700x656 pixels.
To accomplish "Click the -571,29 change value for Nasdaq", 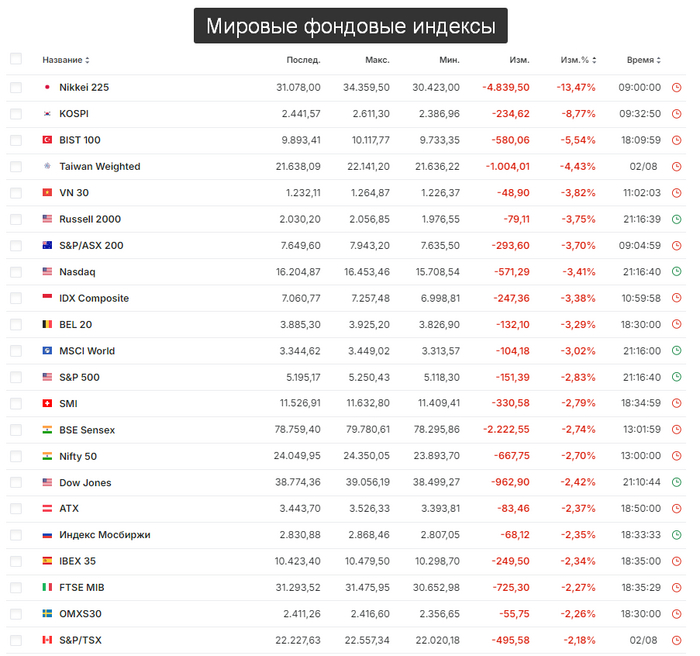I will [512, 272].
